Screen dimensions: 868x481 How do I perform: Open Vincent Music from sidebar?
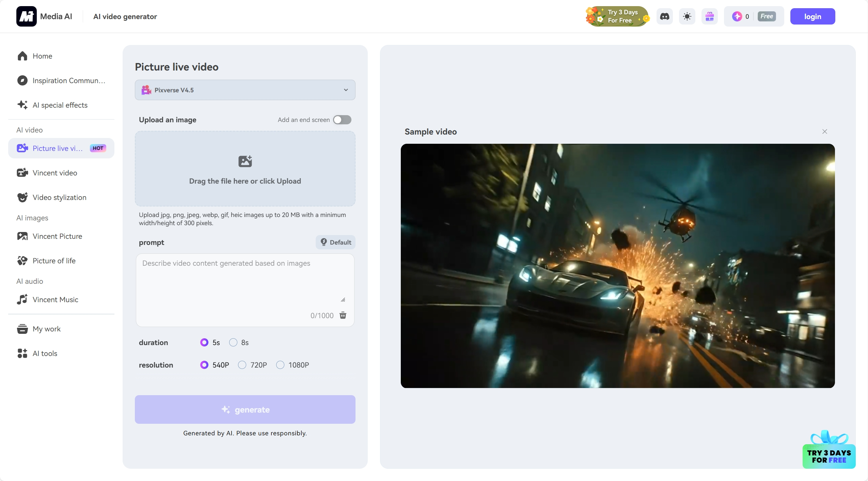[55, 299]
